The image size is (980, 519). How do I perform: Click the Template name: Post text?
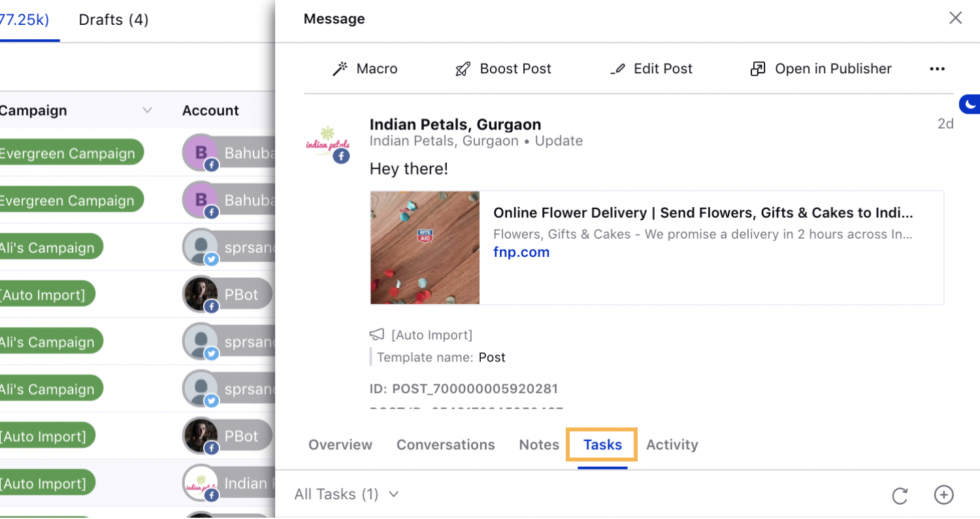click(x=441, y=358)
